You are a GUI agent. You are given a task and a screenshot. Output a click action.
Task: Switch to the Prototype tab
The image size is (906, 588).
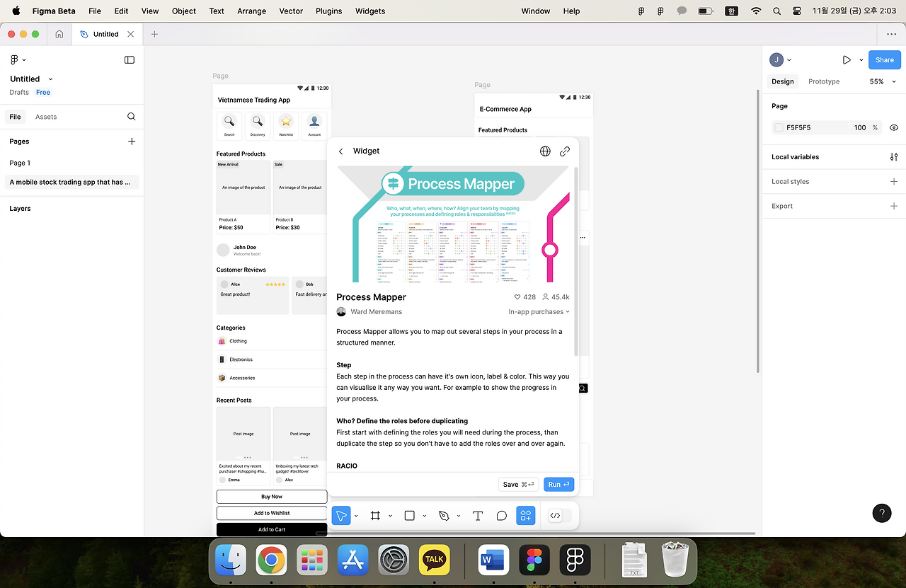pos(824,81)
